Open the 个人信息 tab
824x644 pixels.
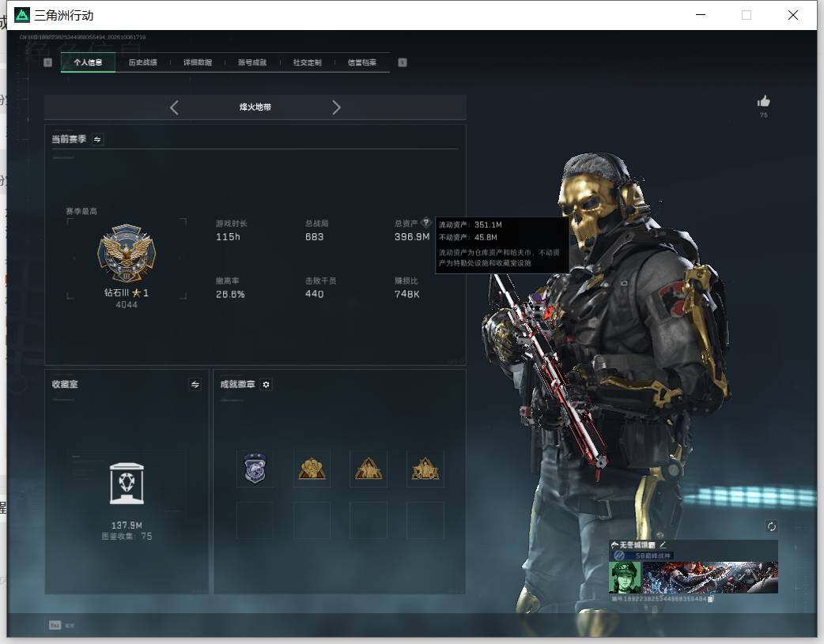pos(88,62)
